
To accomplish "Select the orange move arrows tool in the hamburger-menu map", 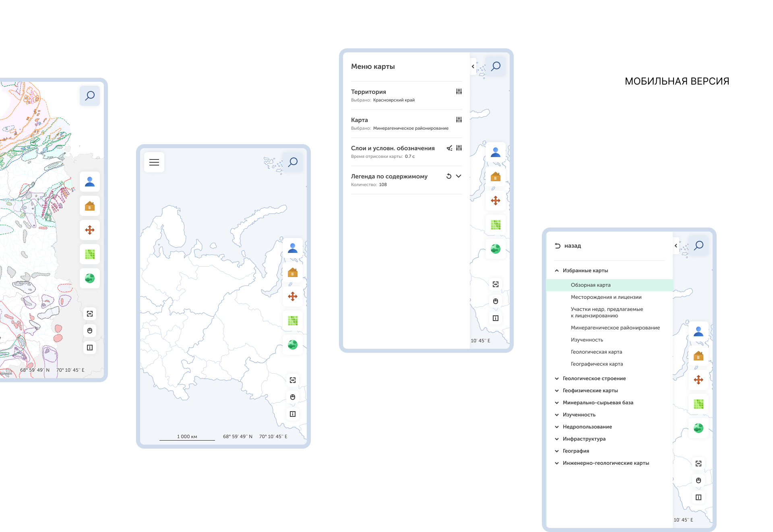I will (x=293, y=296).
